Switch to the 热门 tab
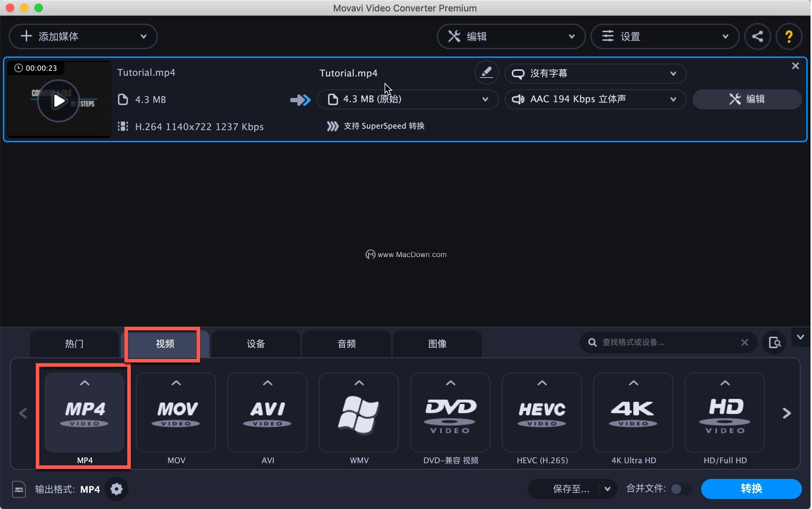 74,344
